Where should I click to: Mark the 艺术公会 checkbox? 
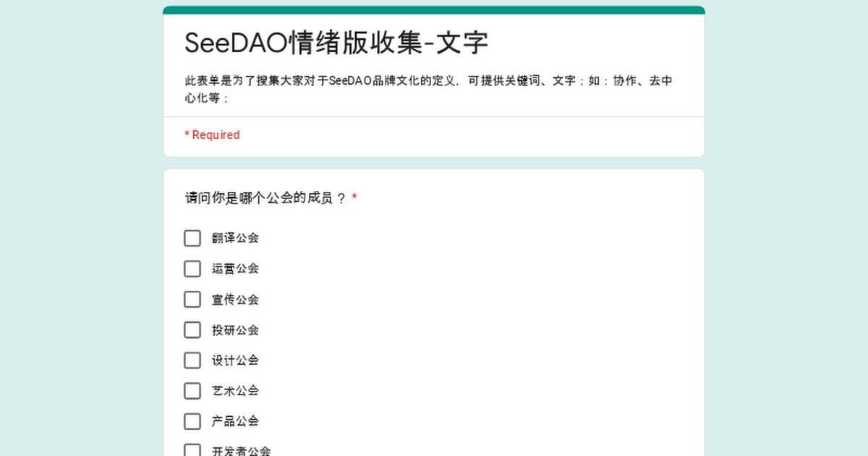coord(192,391)
